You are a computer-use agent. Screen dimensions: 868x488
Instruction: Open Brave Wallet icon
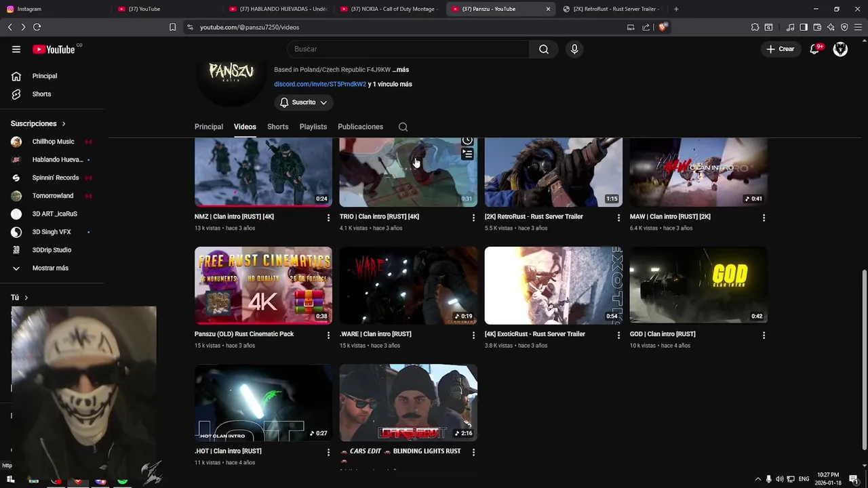point(817,27)
